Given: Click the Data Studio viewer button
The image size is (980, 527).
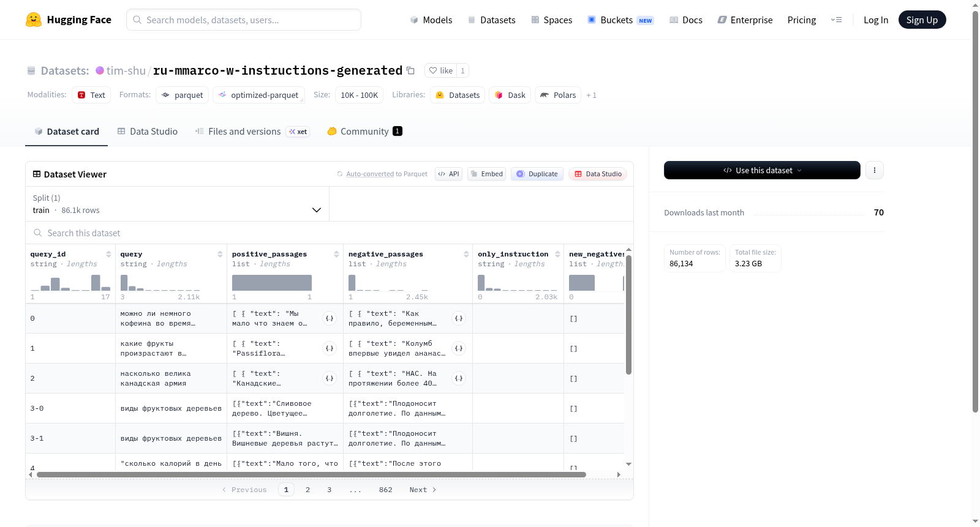Looking at the screenshot, I should [598, 174].
